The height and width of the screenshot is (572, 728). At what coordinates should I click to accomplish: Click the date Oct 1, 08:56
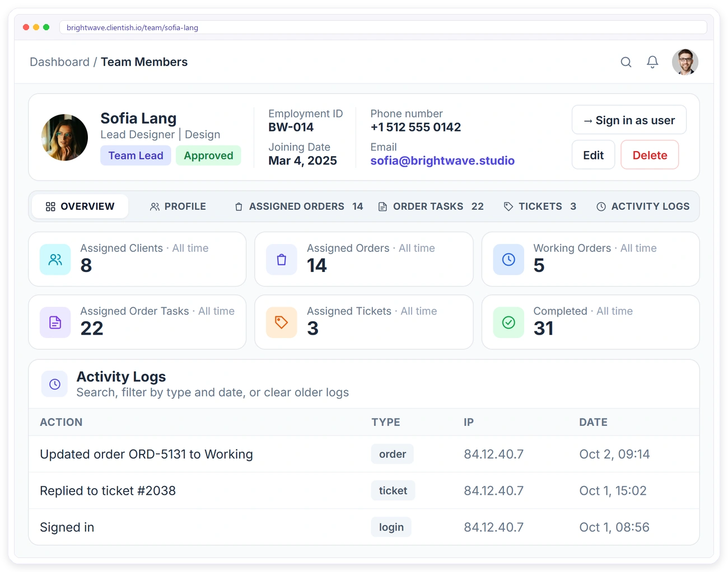tap(614, 527)
